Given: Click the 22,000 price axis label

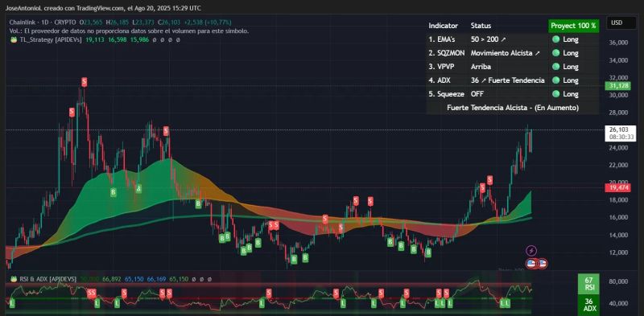Looking at the screenshot, I should 619,165.
